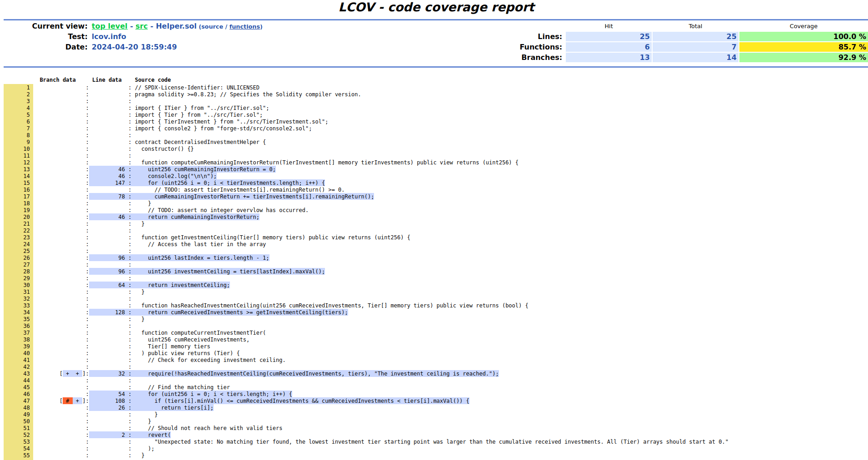Click the 'Source code' column header
The height and width of the screenshot is (460, 868).
coord(153,80)
